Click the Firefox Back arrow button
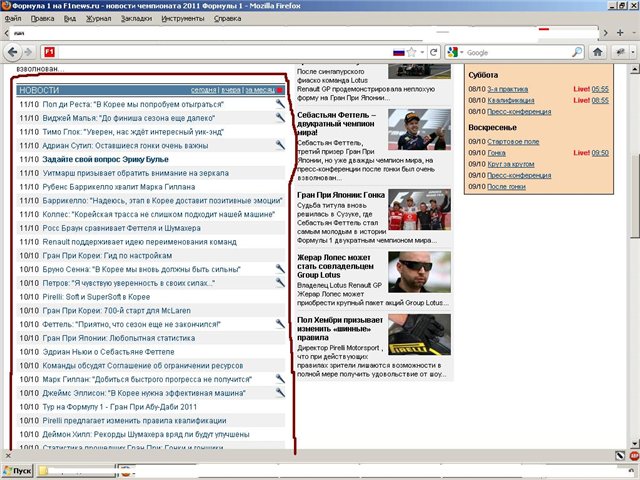This screenshot has width=640, height=480. (x=12, y=52)
